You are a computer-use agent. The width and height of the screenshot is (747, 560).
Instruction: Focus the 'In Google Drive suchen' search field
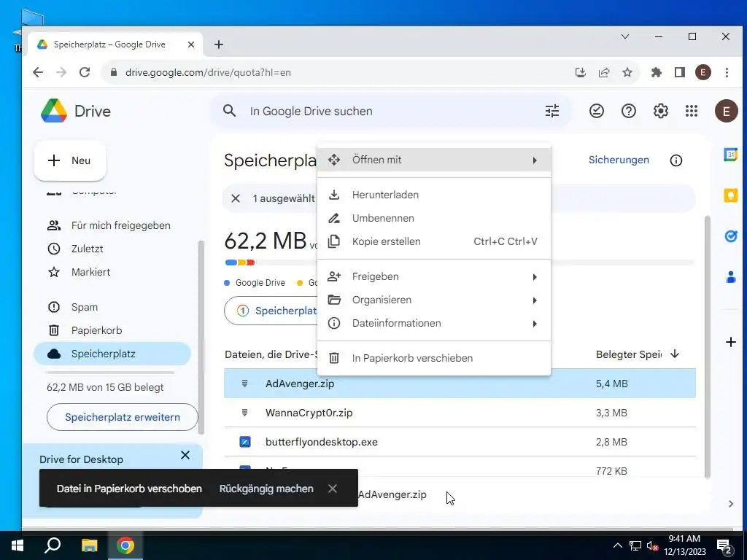[x=391, y=112]
